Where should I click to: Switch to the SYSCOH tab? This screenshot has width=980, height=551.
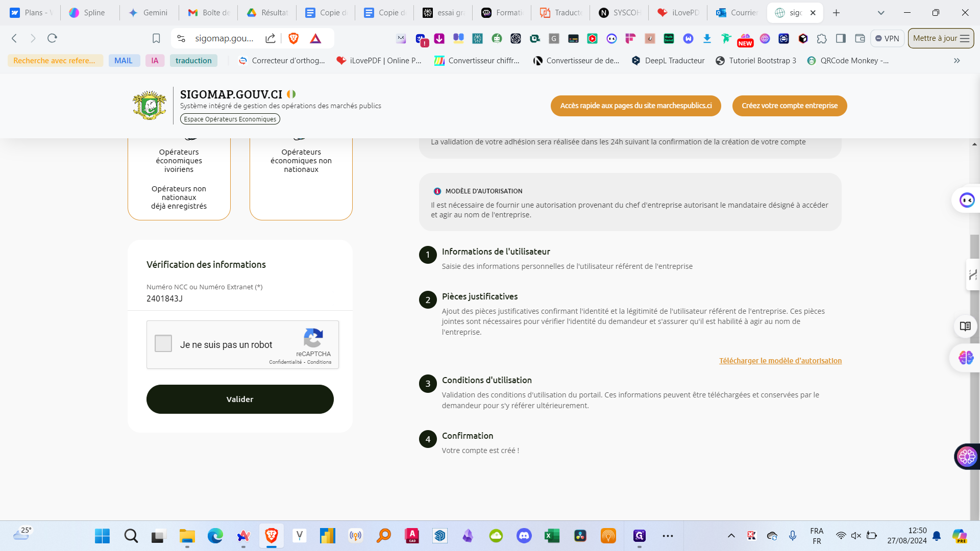pyautogui.click(x=620, y=13)
